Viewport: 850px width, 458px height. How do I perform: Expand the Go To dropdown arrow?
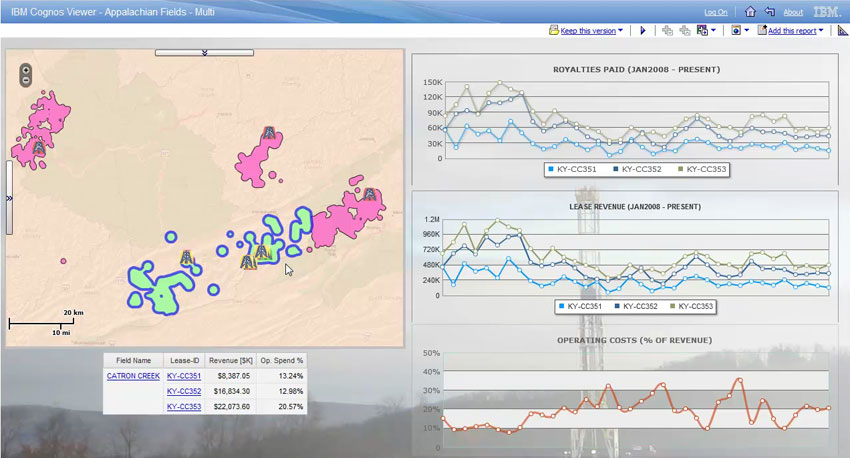point(713,30)
